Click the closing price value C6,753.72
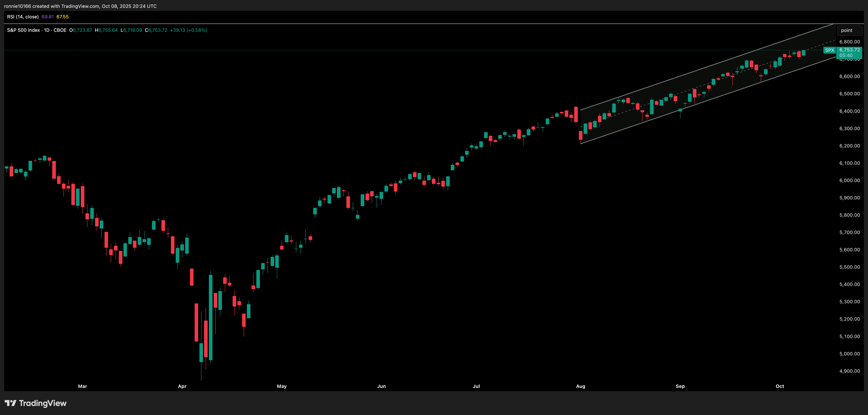 click(x=156, y=30)
